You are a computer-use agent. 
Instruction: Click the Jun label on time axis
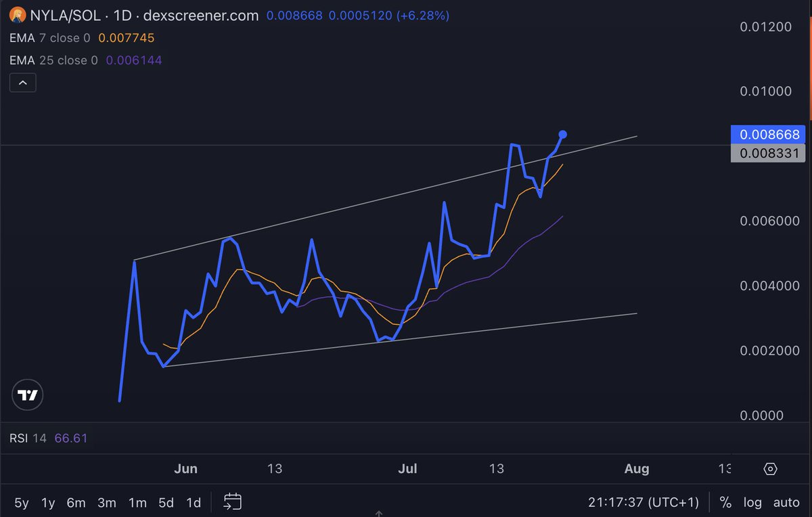click(185, 468)
